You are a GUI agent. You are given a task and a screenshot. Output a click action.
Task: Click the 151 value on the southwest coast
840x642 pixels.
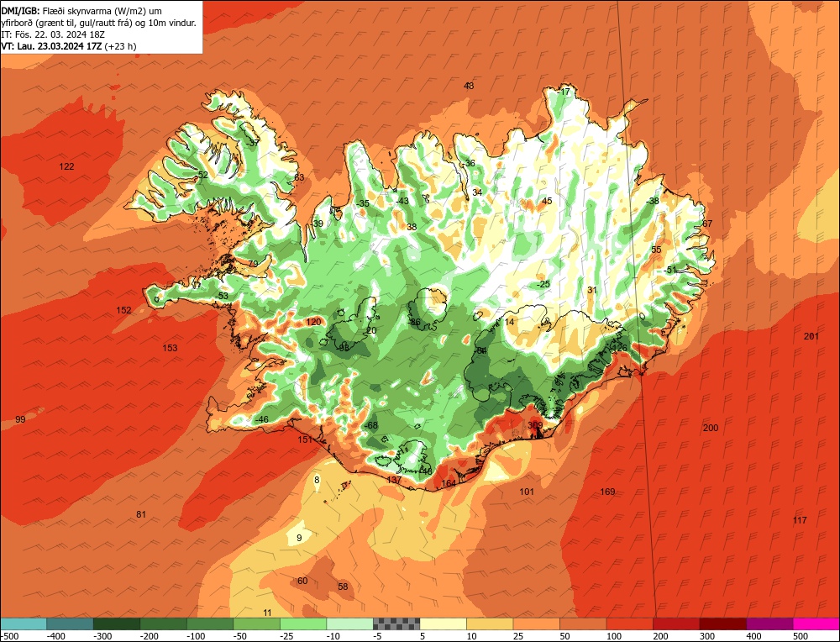click(x=305, y=440)
